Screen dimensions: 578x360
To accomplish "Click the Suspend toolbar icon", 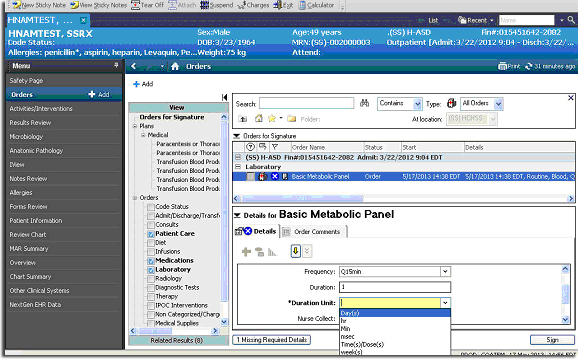I will 217,5.
